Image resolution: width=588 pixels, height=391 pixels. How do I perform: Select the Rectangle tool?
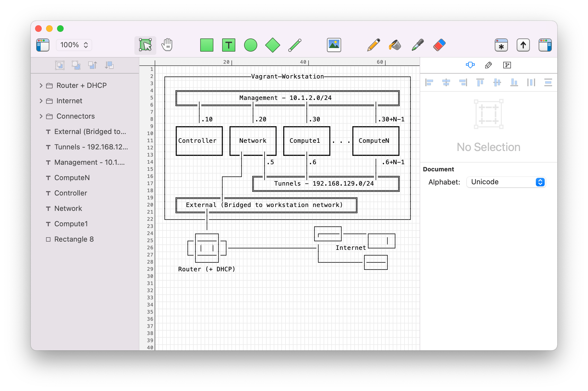pyautogui.click(x=207, y=45)
